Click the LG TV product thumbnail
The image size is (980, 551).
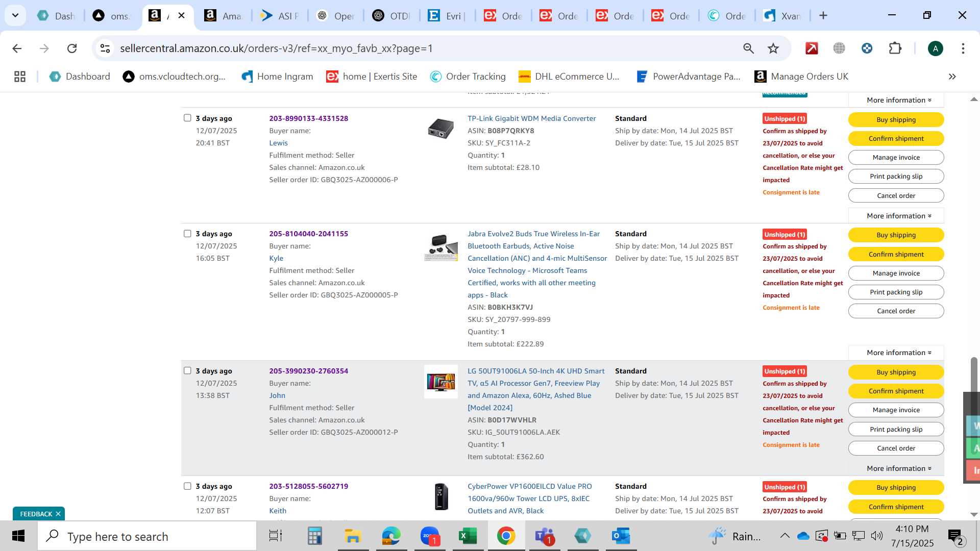(441, 382)
